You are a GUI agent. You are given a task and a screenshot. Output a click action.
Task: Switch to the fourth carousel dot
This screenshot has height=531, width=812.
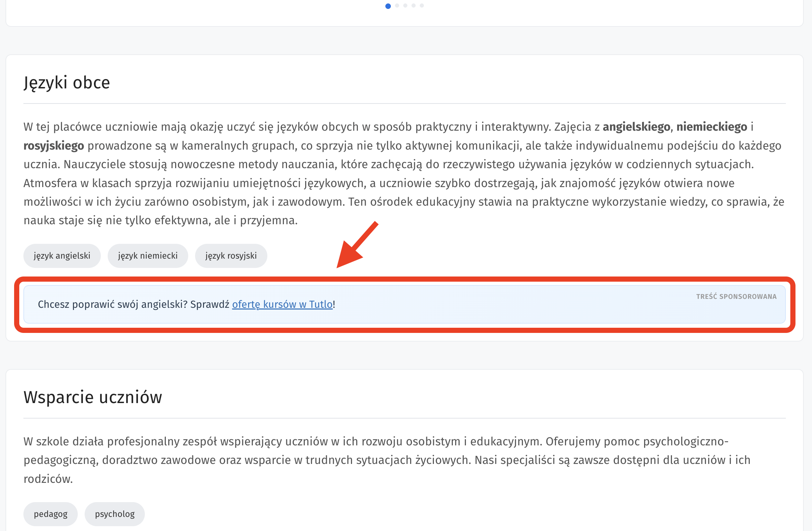(414, 6)
